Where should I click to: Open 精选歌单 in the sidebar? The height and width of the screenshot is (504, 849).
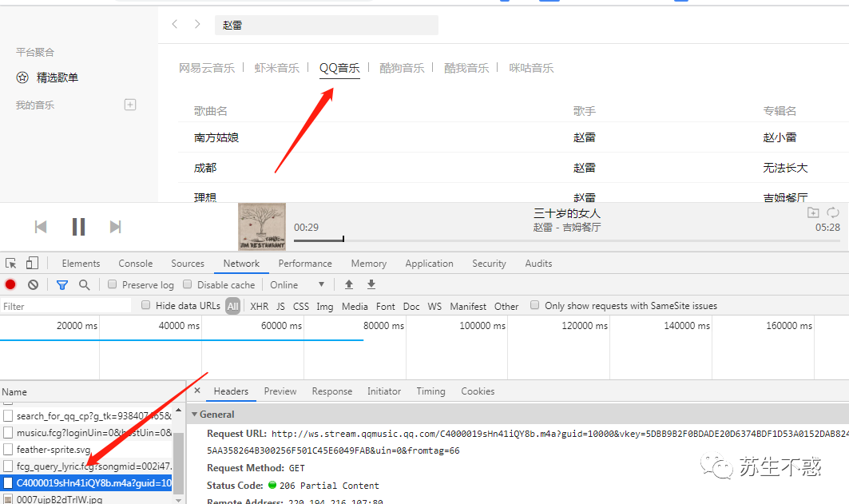point(47,77)
